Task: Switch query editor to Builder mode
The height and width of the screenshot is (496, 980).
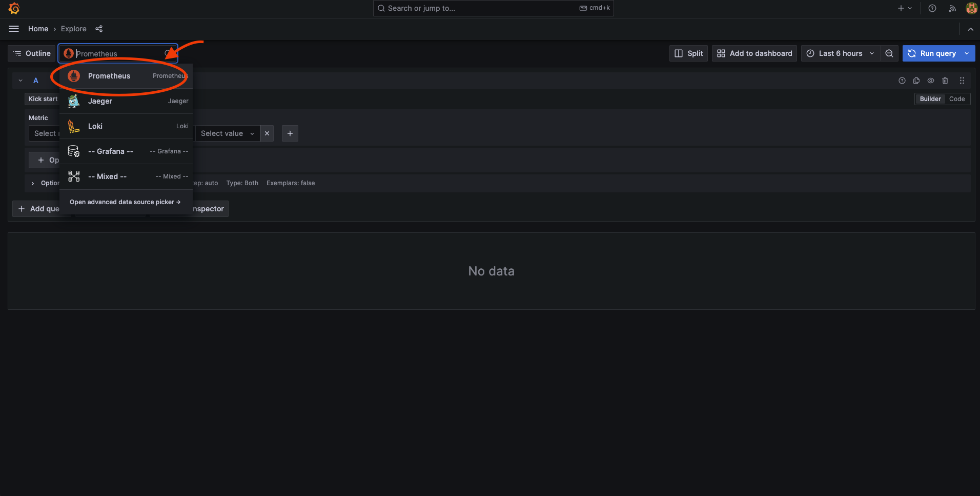Action: [930, 99]
